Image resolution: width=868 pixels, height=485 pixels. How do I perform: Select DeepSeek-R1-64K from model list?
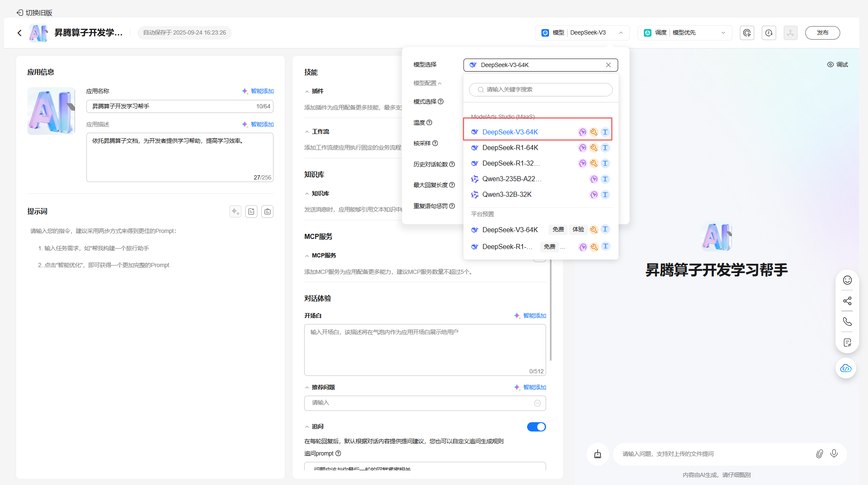[510, 148]
